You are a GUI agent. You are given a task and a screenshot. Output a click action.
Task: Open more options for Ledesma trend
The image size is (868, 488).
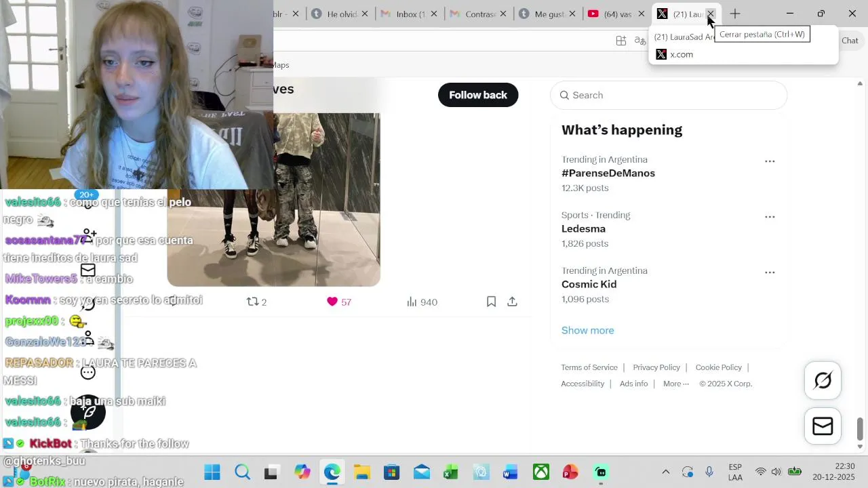[x=770, y=217]
